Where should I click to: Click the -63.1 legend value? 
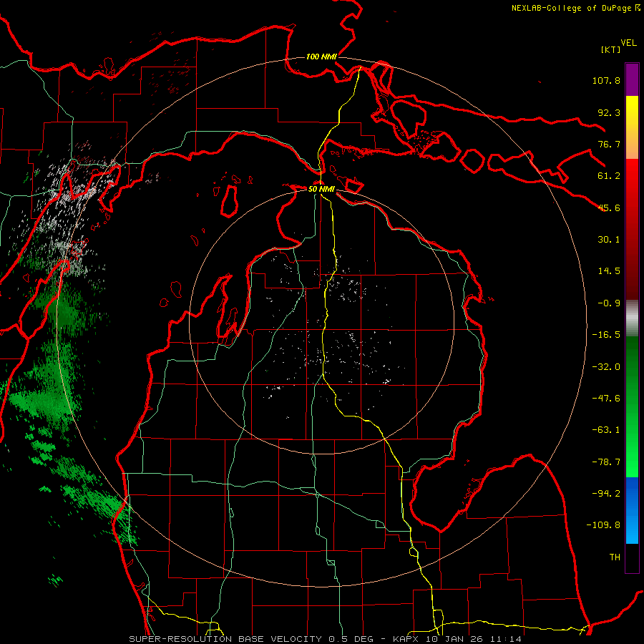coord(606,430)
